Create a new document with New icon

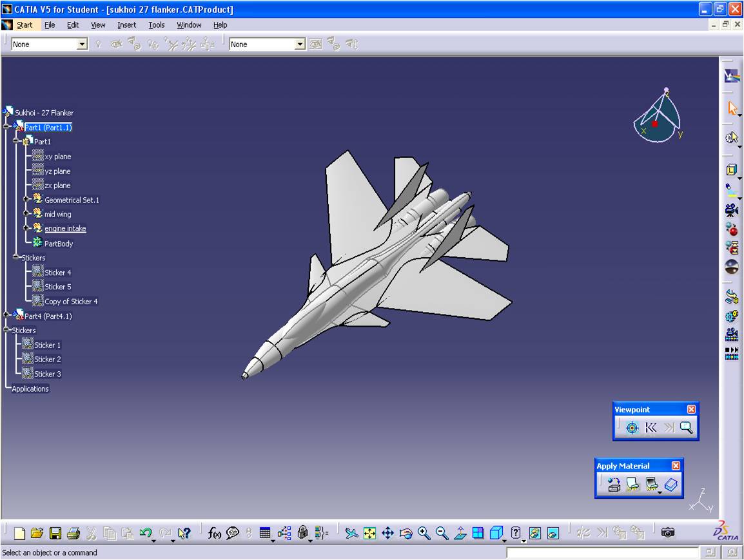(19, 533)
